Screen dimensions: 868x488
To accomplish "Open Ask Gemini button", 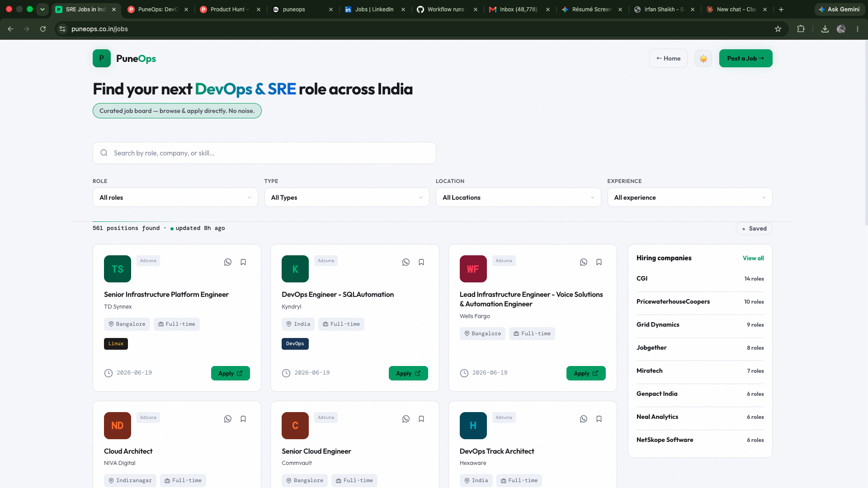I will [840, 9].
